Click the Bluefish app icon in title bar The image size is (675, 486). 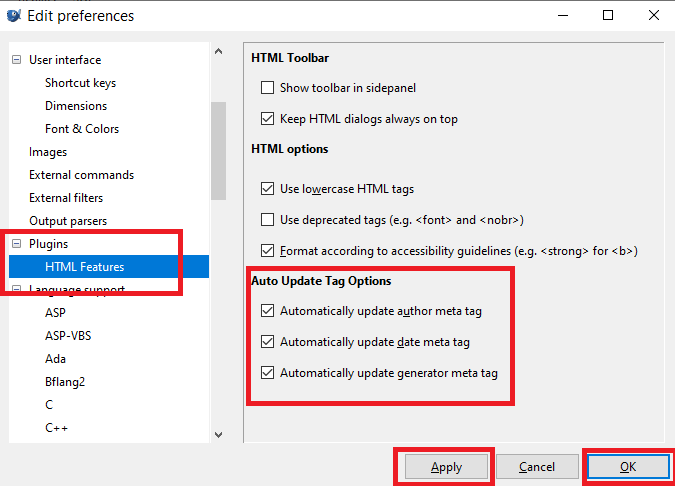[13, 15]
